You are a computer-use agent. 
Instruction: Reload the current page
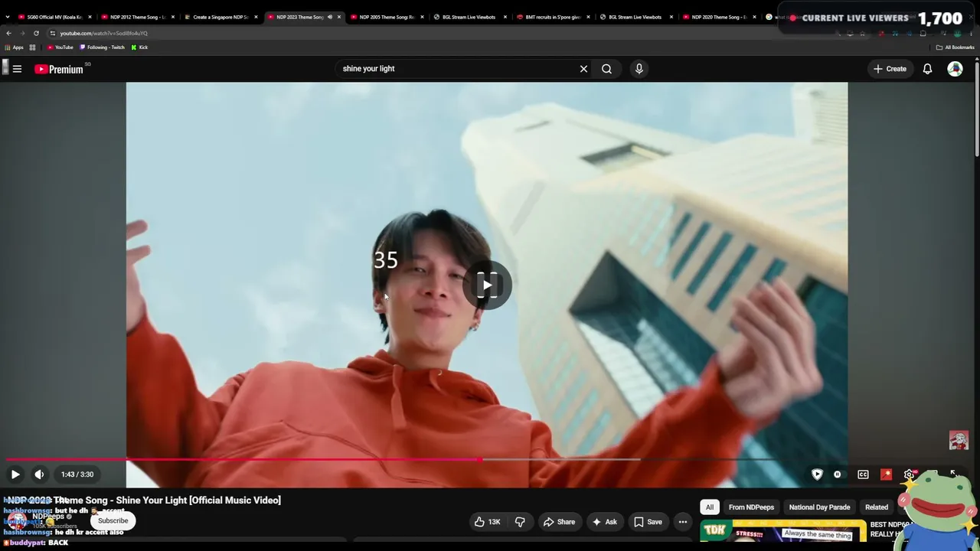tap(36, 33)
